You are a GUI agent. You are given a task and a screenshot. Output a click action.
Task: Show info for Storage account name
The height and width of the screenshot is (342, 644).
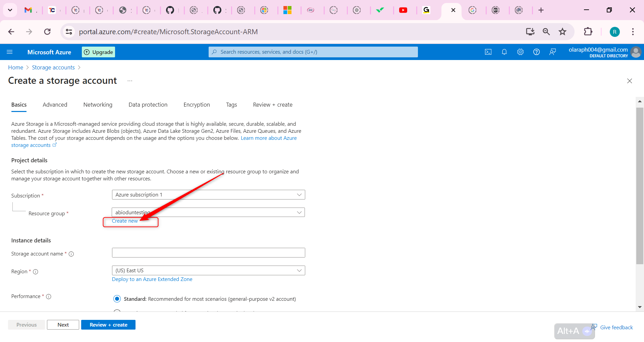coord(71,254)
